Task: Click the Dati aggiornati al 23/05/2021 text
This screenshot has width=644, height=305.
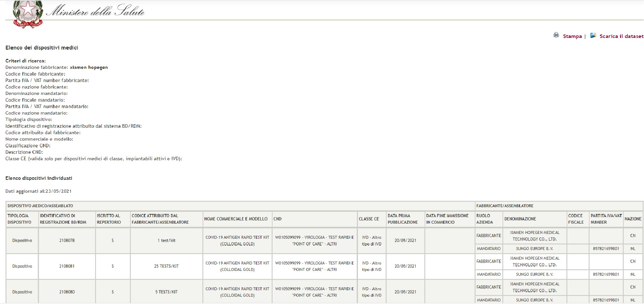Action: pyautogui.click(x=38, y=191)
